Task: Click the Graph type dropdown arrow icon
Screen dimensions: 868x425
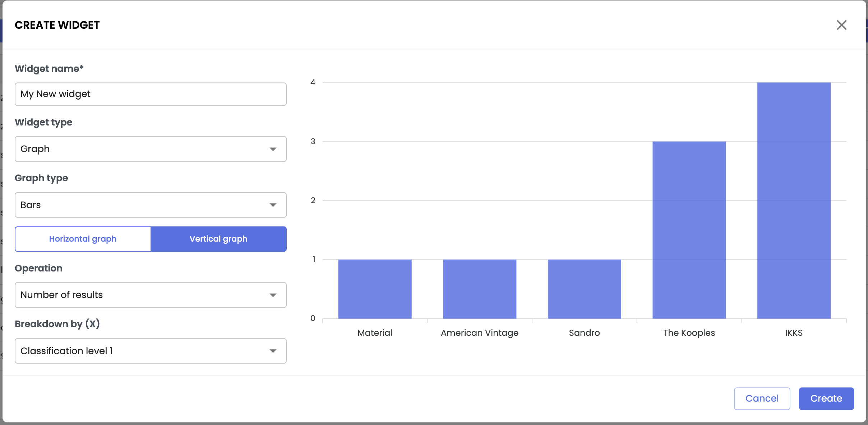Action: click(273, 205)
